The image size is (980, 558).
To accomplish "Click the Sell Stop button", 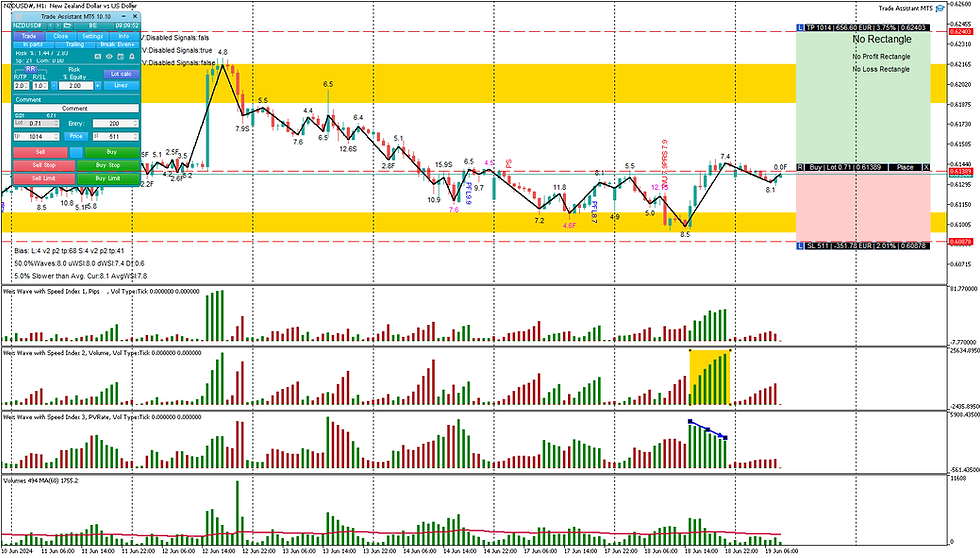I will 44,166.
